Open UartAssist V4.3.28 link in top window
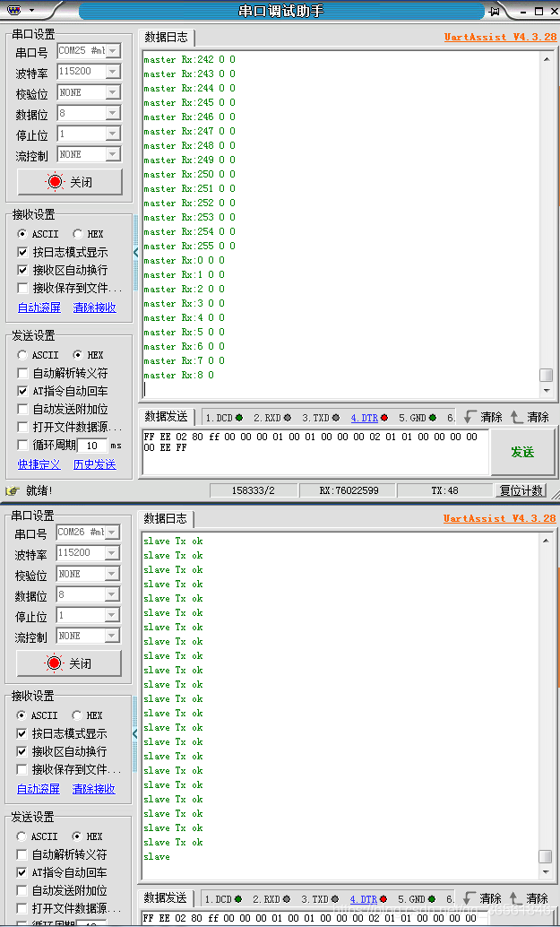 [x=500, y=38]
